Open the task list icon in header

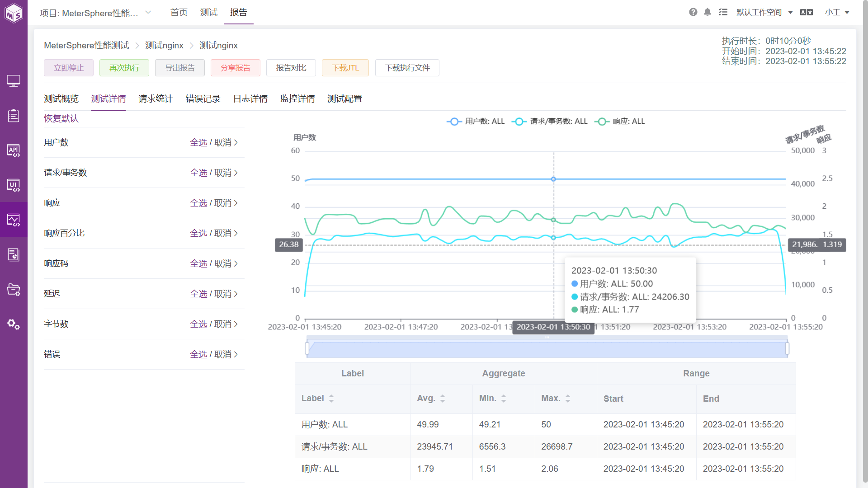click(x=723, y=12)
